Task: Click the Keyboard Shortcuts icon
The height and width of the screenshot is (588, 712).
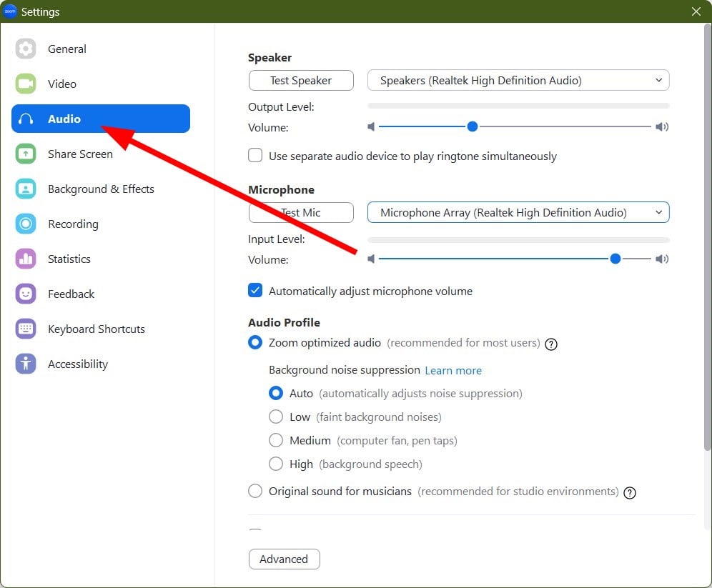Action: (x=26, y=329)
